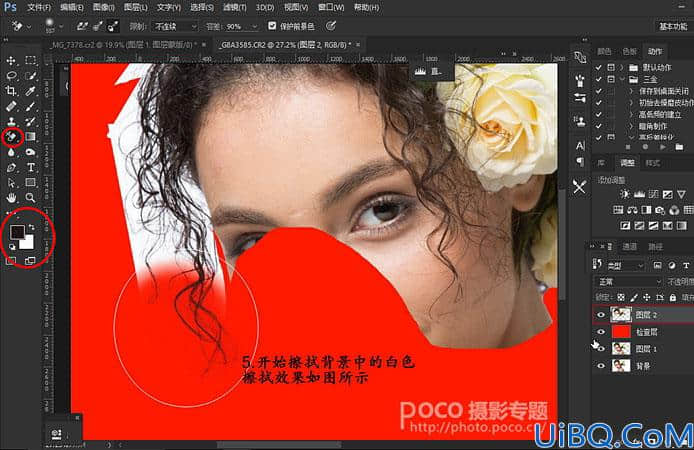Viewport: 694px width, 450px height.
Task: Hide layer 图层 1 via its eye icon
Action: pos(601,349)
